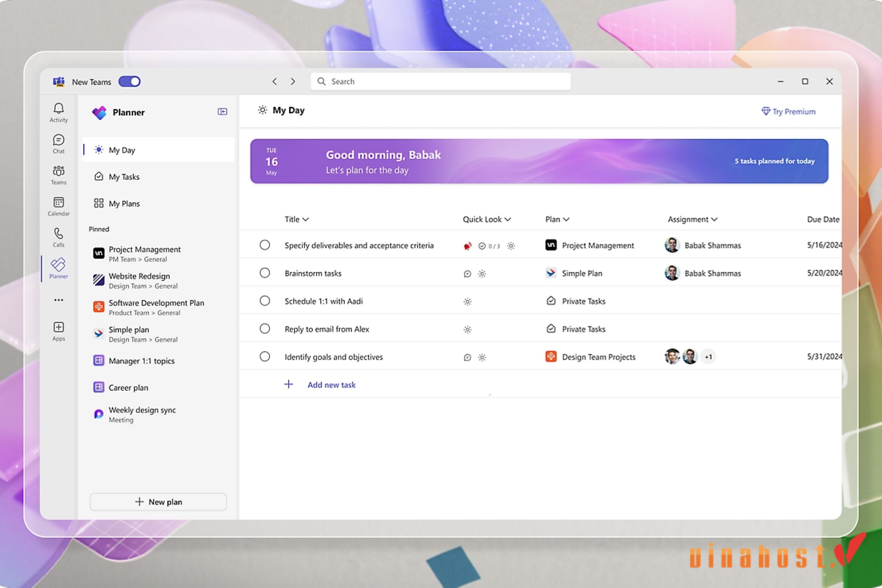Open pinned Project Management plan

tap(159, 254)
